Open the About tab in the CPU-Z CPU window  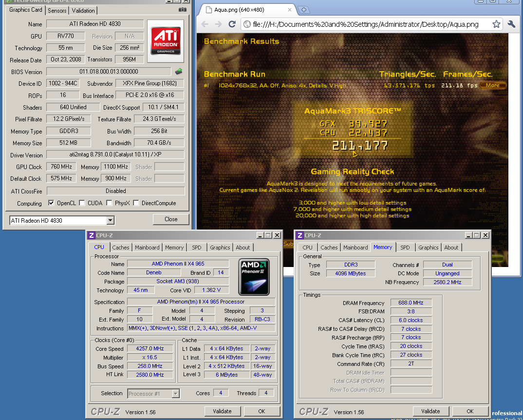[x=243, y=248]
